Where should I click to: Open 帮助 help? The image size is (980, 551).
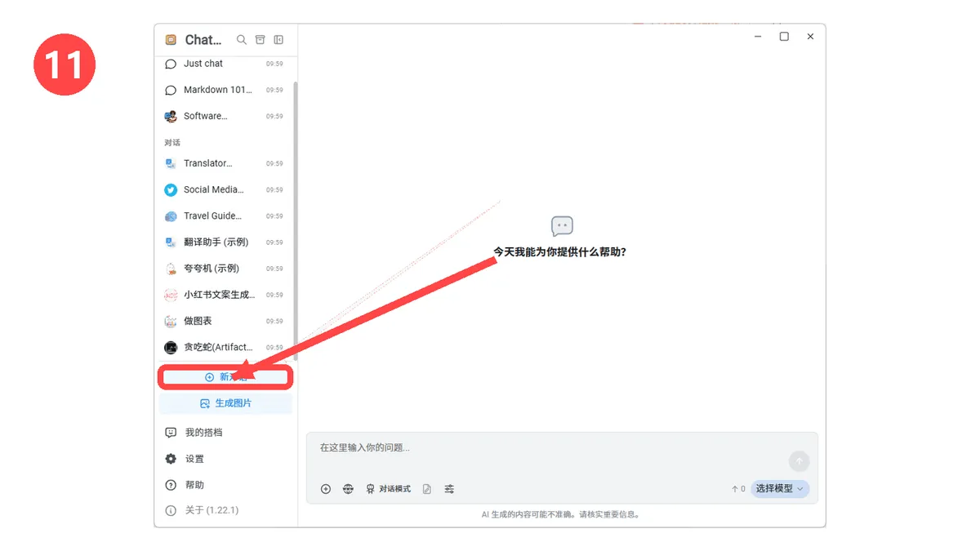pyautogui.click(x=225, y=485)
